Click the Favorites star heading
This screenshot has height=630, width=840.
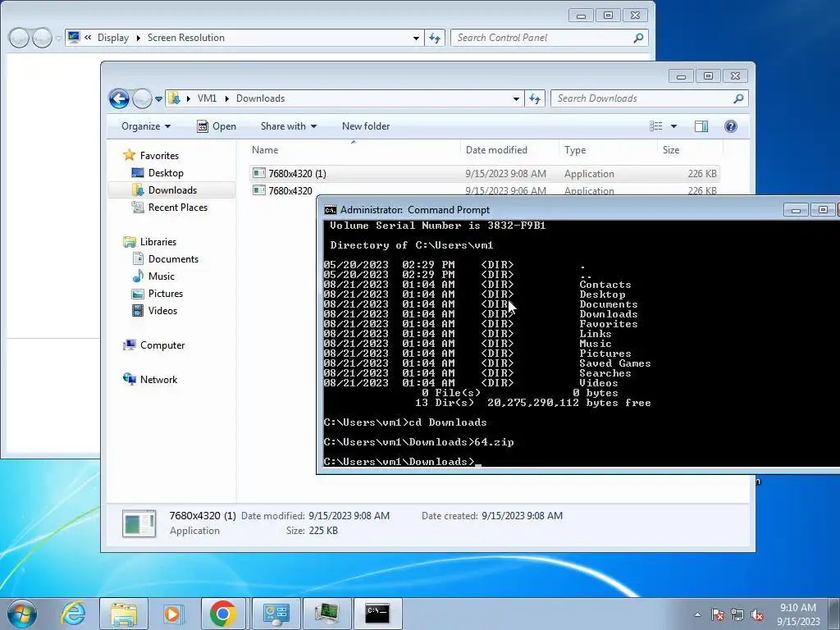[151, 155]
